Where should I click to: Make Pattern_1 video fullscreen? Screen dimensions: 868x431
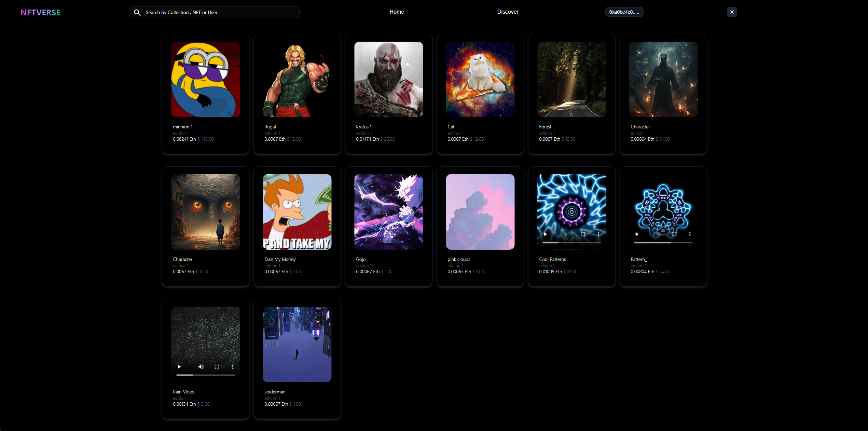point(674,234)
